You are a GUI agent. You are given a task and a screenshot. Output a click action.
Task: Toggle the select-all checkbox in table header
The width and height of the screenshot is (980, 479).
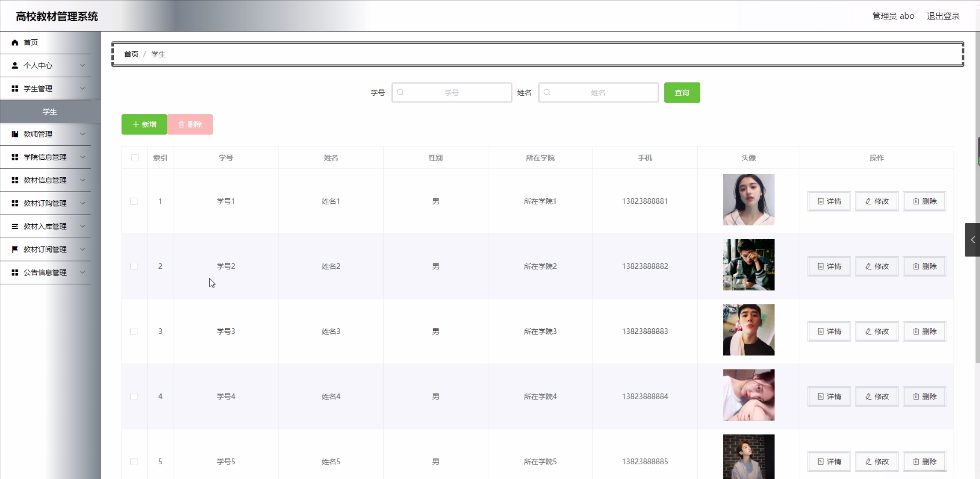click(134, 158)
